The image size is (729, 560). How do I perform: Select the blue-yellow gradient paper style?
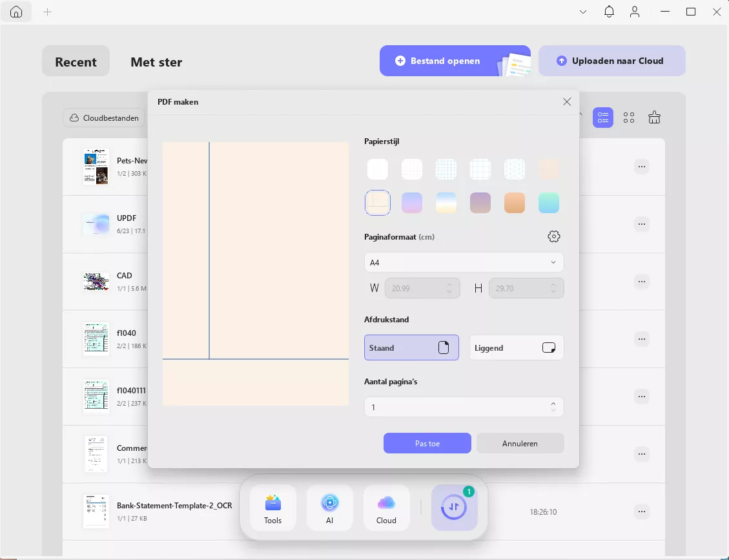(x=446, y=203)
